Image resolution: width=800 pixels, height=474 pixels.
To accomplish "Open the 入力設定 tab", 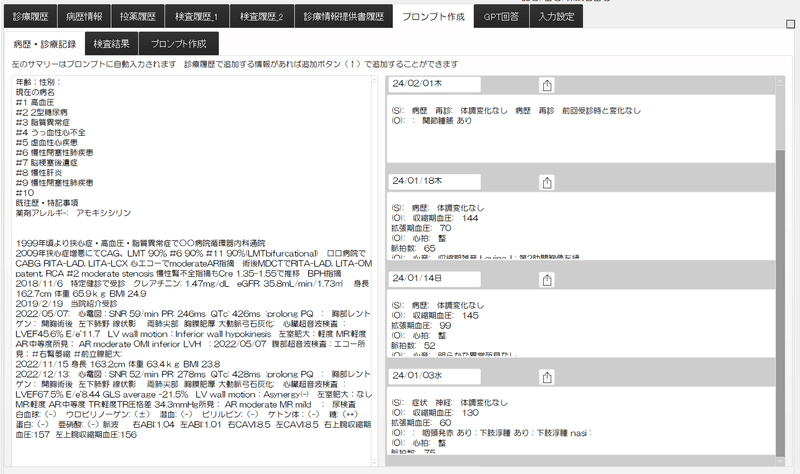I will tap(556, 16).
